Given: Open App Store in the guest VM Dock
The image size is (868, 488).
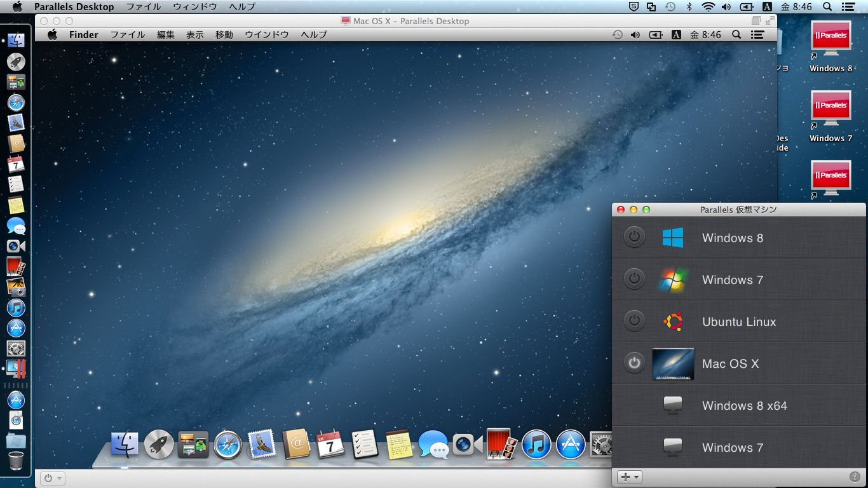Looking at the screenshot, I should click(571, 444).
